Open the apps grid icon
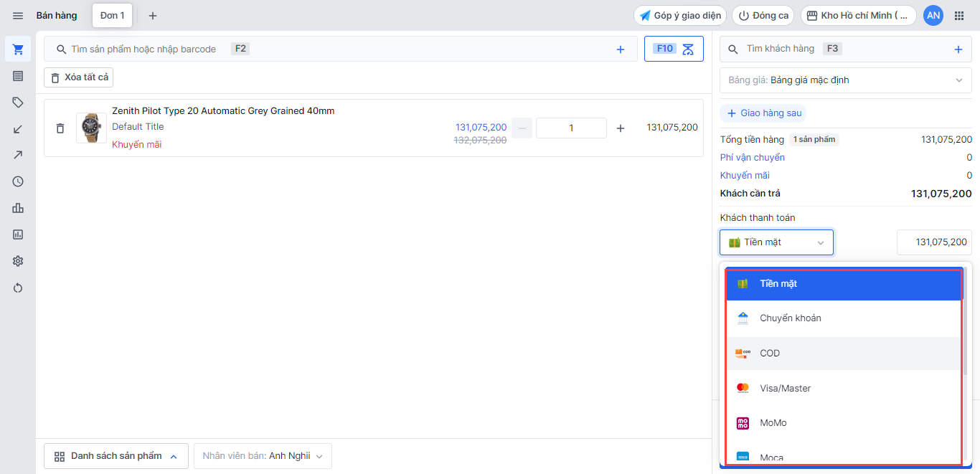980x474 pixels. click(x=959, y=16)
